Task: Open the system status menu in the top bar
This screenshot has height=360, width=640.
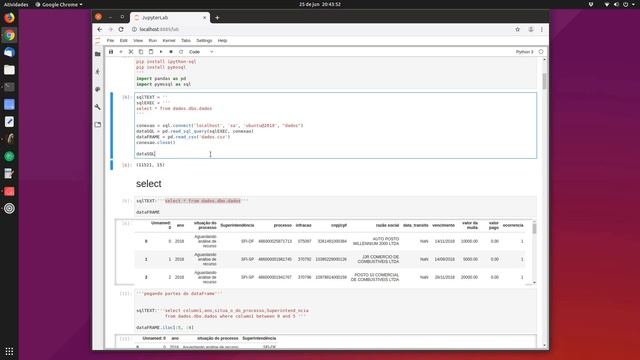Action: (620, 4)
